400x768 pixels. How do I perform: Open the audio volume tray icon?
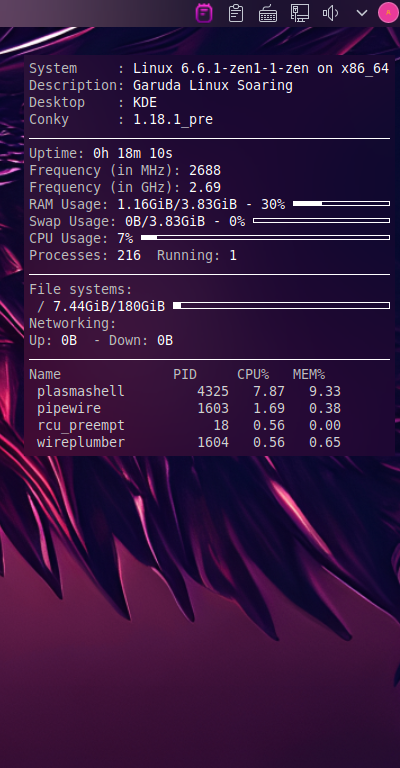tap(330, 13)
